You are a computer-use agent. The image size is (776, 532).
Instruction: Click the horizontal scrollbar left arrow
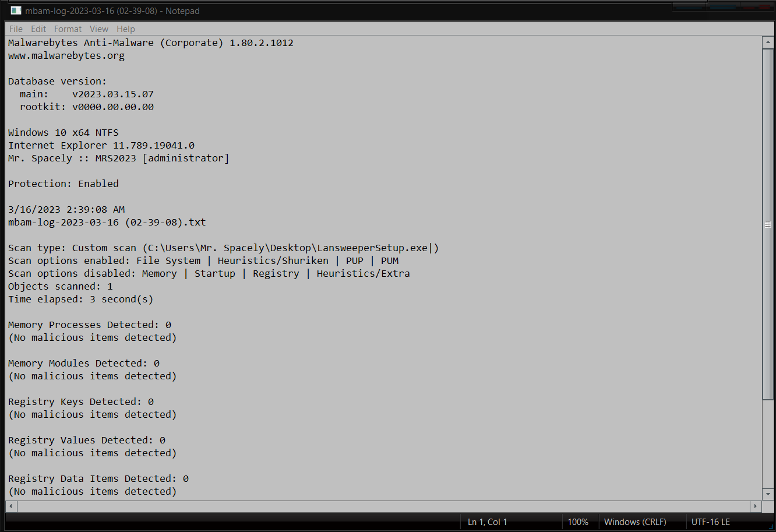pos(12,506)
